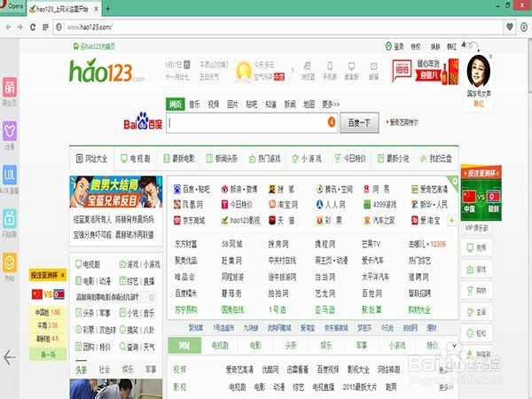The image size is (532, 399).
Task: Open the LOL直播 sidebar icon
Action: pyautogui.click(x=10, y=175)
